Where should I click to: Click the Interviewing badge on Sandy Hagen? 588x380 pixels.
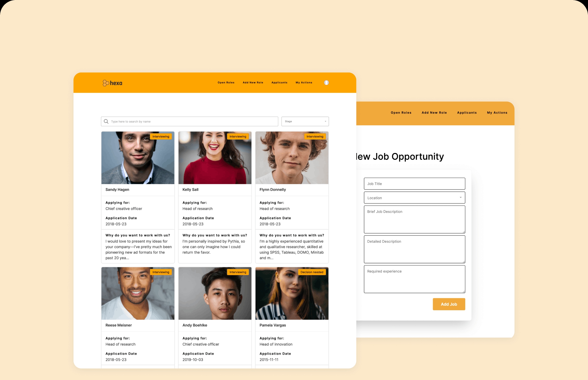(161, 136)
